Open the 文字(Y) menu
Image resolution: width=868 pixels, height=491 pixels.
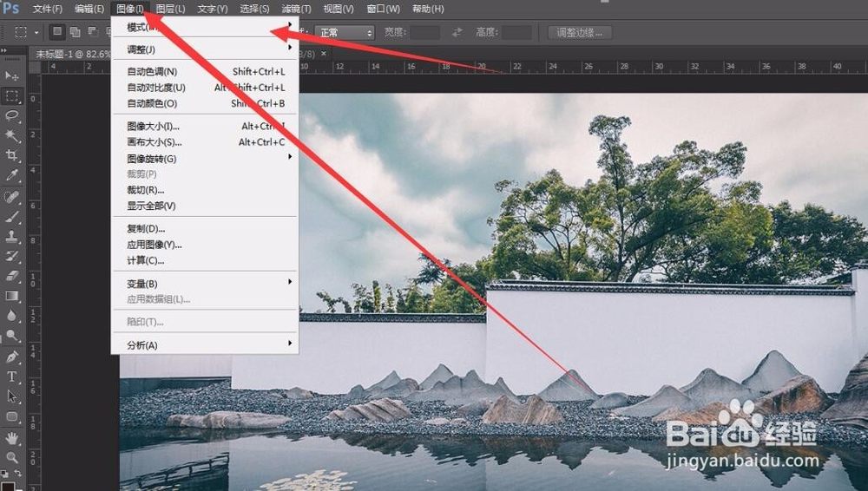(x=213, y=9)
